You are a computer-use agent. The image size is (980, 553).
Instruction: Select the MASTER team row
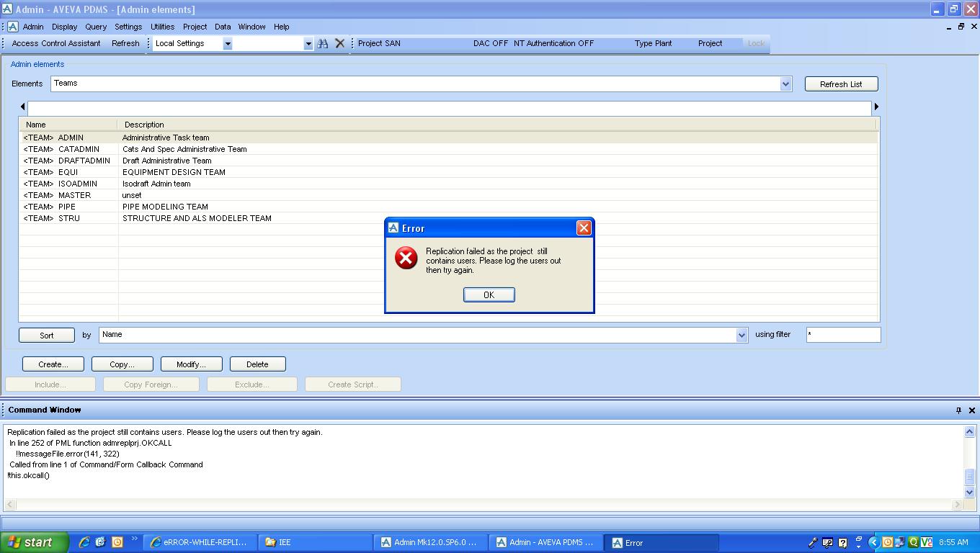pyautogui.click(x=448, y=195)
